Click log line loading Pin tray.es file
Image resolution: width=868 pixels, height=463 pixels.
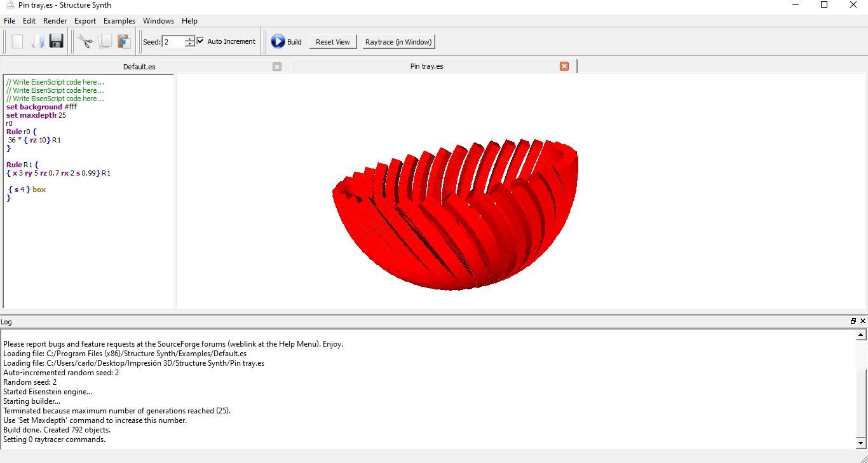[133, 363]
